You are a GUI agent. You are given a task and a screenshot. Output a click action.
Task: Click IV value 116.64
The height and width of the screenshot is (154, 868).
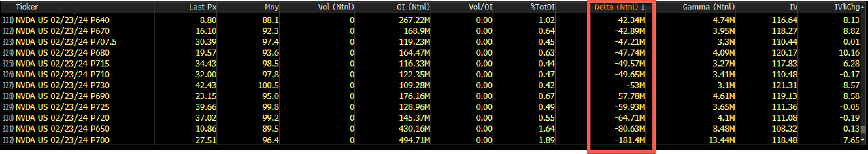pyautogui.click(x=785, y=20)
